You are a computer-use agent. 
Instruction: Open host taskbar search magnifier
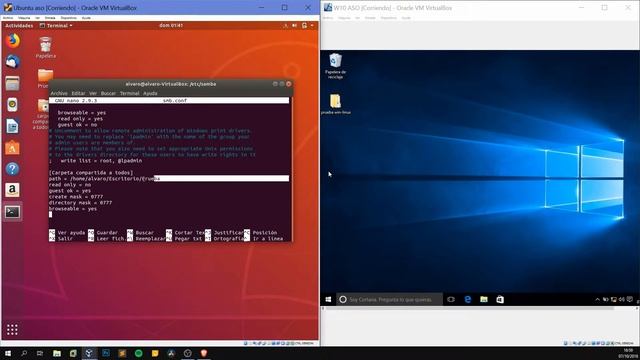coord(24,353)
